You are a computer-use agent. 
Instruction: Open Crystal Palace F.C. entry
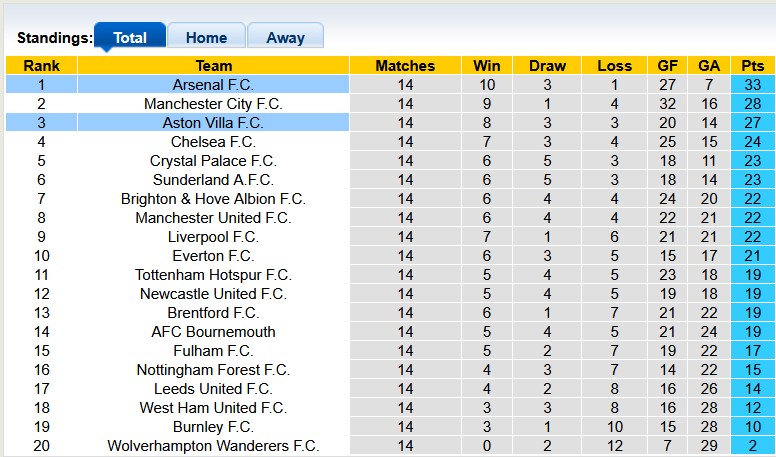click(213, 161)
